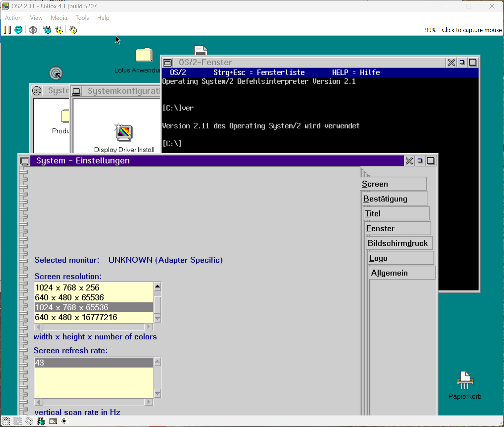Screen dimensions: 504x427
Task: Switch to the Fenster notebook tab
Action: [398, 228]
